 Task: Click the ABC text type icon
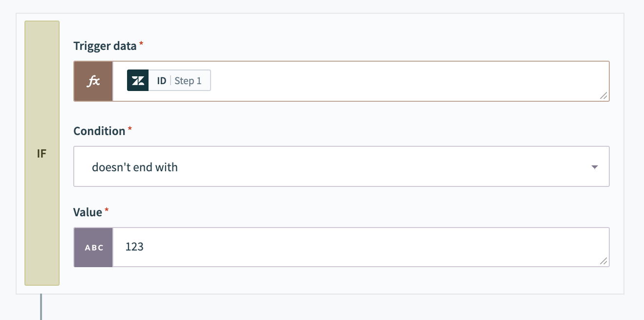pos(93,247)
